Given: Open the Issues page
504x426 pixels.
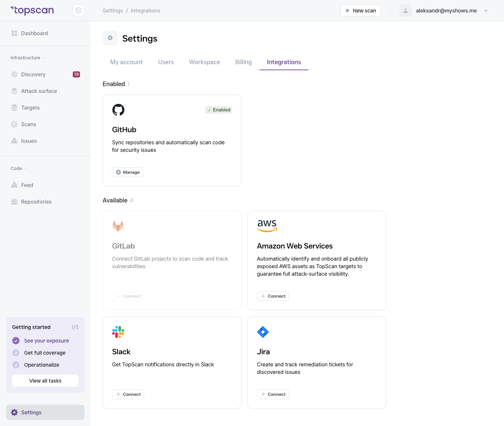Looking at the screenshot, I should point(45,141).
